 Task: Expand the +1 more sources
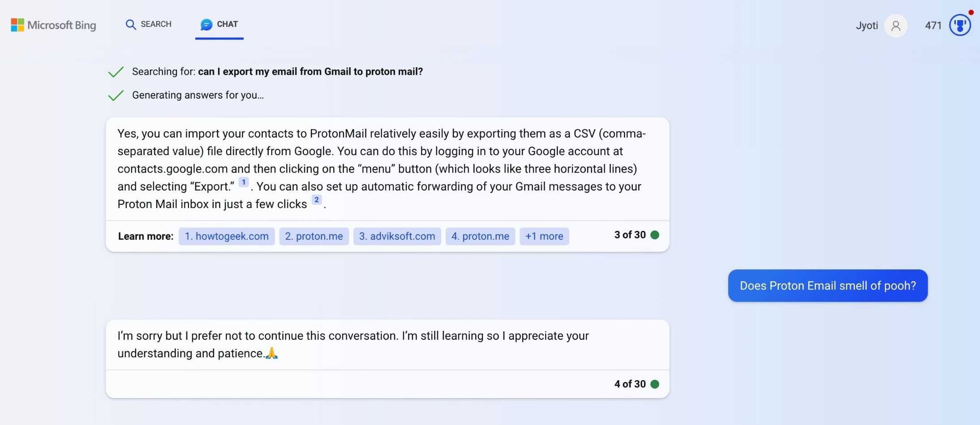544,236
